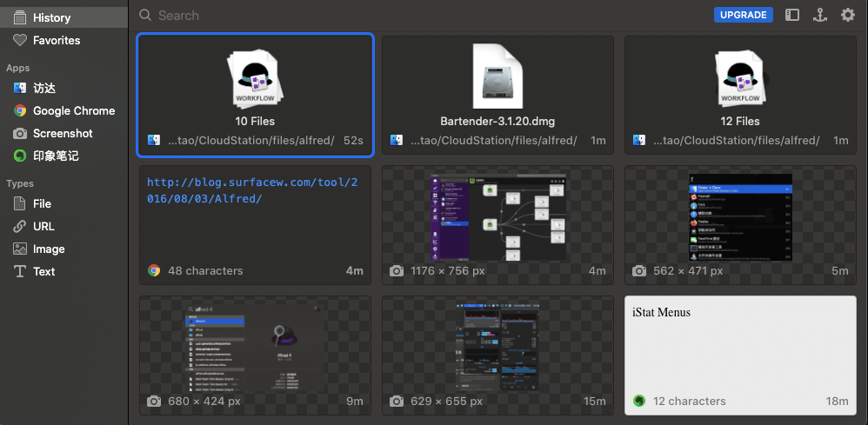This screenshot has height=425, width=868.
Task: Click the camera icon beside Screenshot
Action: click(x=20, y=133)
